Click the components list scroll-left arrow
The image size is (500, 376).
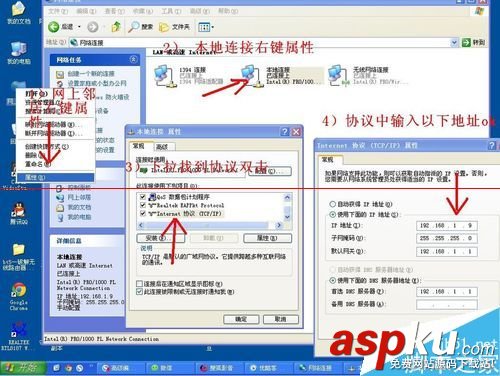[141, 225]
